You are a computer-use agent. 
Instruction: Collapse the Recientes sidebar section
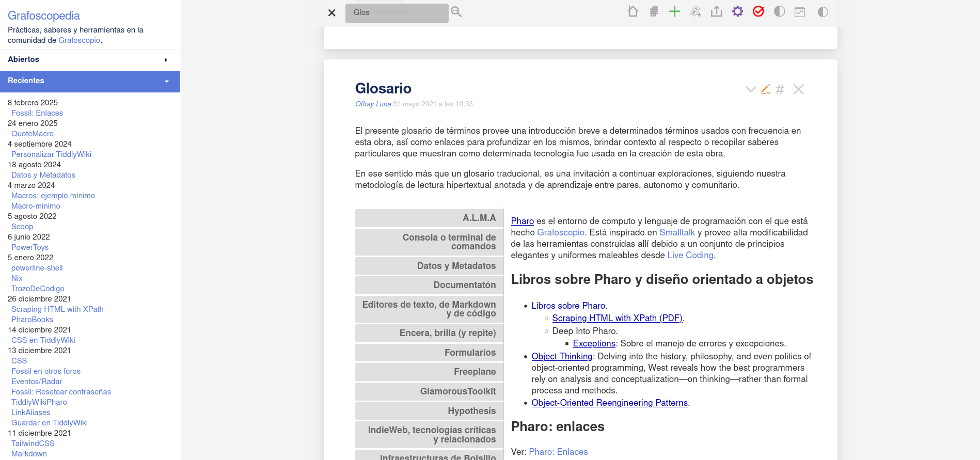click(x=90, y=81)
